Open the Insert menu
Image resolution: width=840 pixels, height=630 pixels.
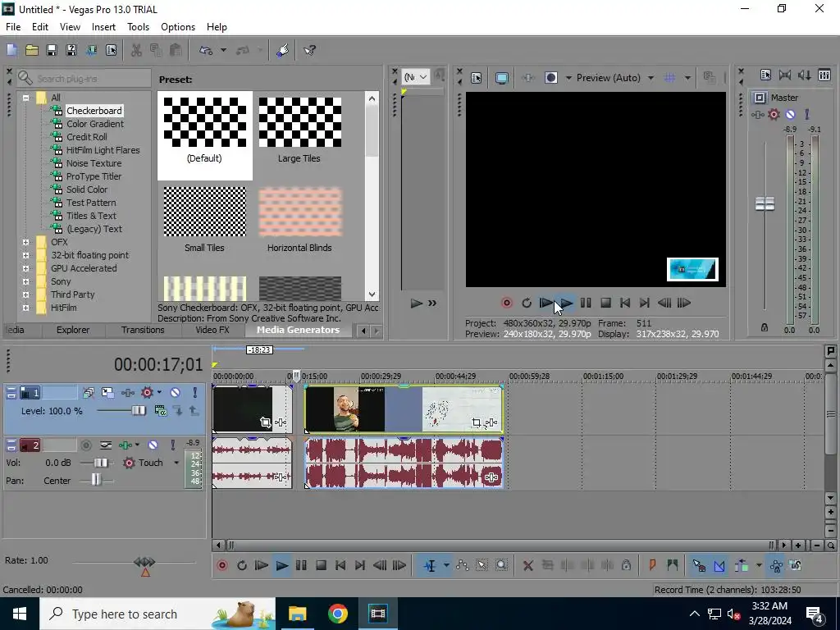click(x=103, y=27)
